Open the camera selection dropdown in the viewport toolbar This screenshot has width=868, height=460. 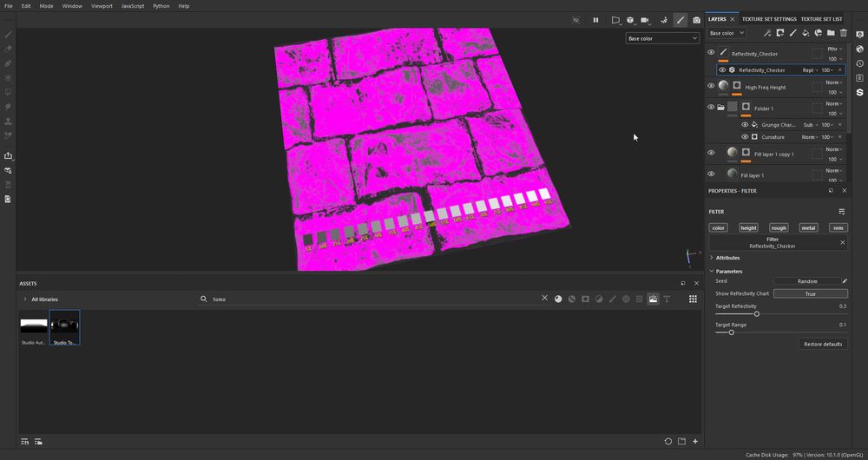point(646,20)
